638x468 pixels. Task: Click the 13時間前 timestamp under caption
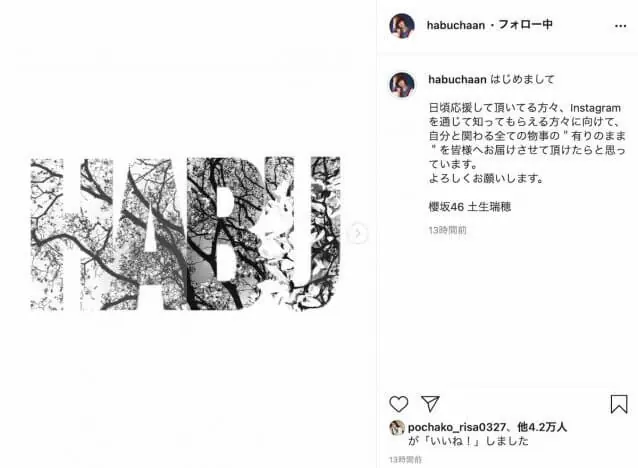(448, 230)
